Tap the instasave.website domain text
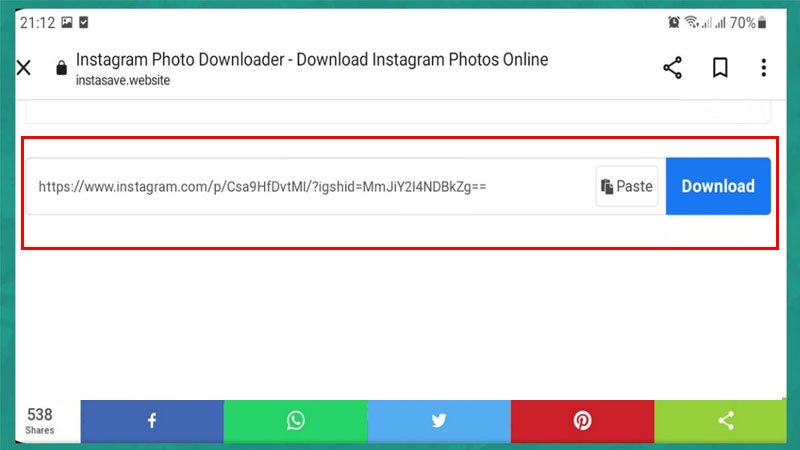 pyautogui.click(x=123, y=81)
